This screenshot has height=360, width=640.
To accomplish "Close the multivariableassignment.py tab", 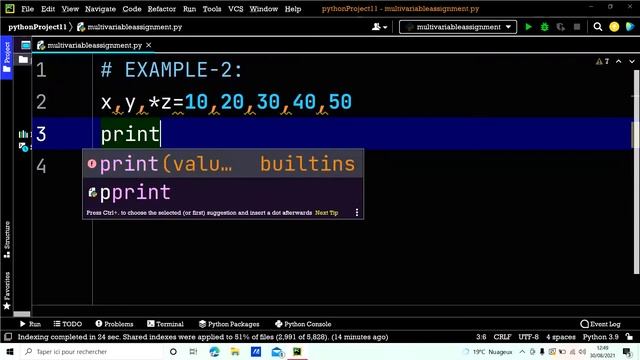I will (x=149, y=45).
